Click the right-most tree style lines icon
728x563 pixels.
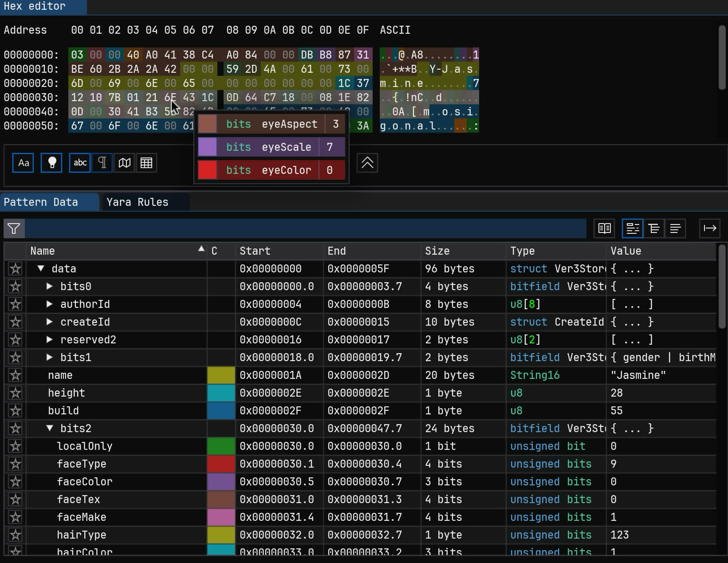[675, 228]
